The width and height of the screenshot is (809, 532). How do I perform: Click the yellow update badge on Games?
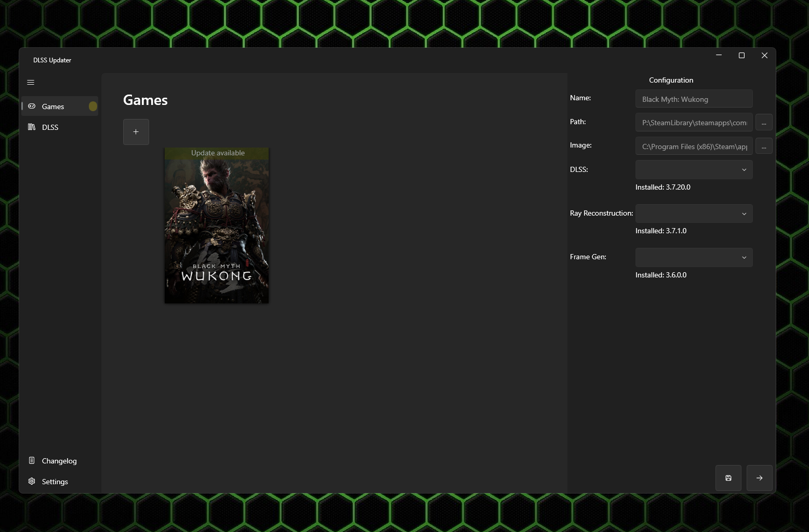93,106
